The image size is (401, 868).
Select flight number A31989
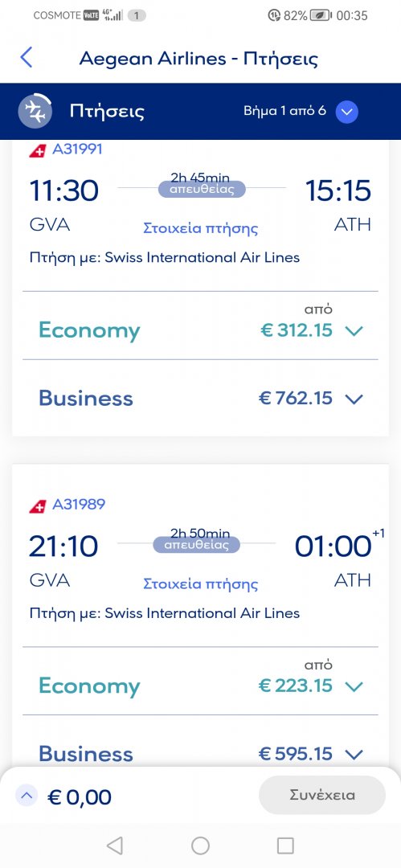[78, 504]
